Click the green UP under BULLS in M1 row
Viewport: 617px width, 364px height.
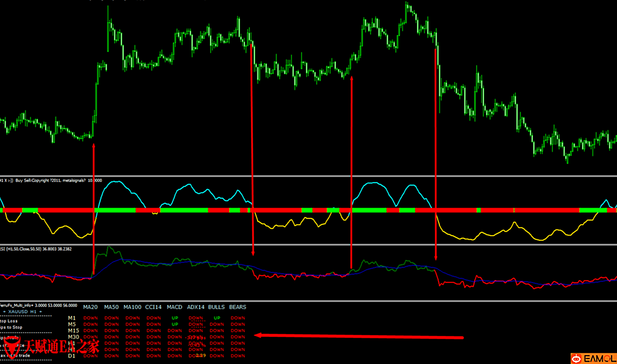[x=217, y=318]
